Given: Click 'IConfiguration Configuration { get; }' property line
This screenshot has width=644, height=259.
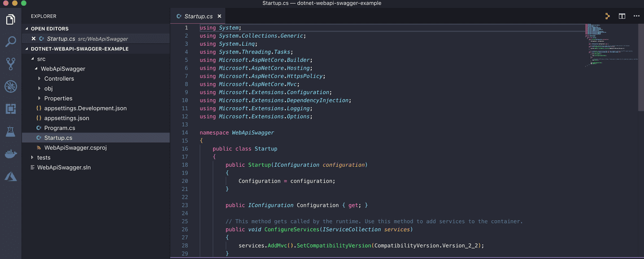Looking at the screenshot, I should [x=297, y=205].
